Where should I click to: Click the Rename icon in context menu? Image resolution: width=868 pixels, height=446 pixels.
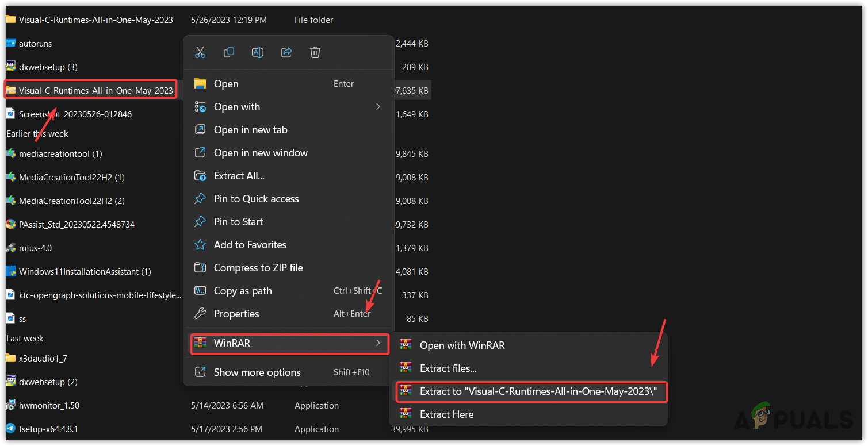coord(258,52)
